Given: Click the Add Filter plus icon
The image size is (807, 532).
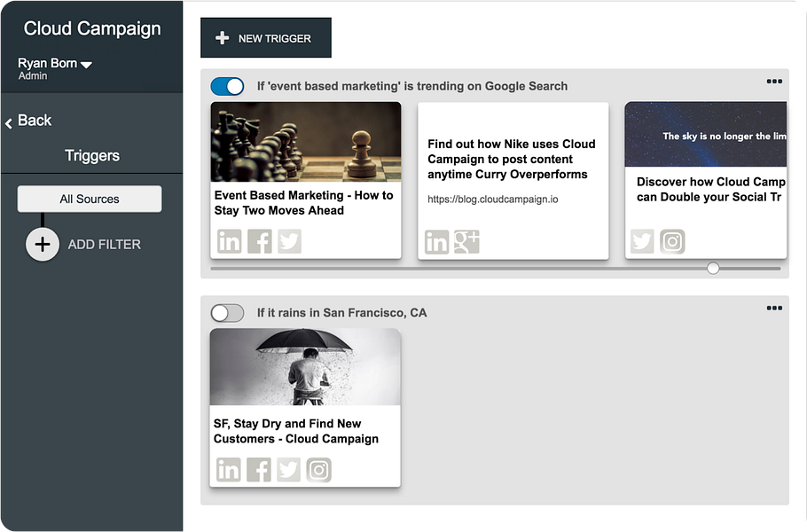Looking at the screenshot, I should 43,244.
